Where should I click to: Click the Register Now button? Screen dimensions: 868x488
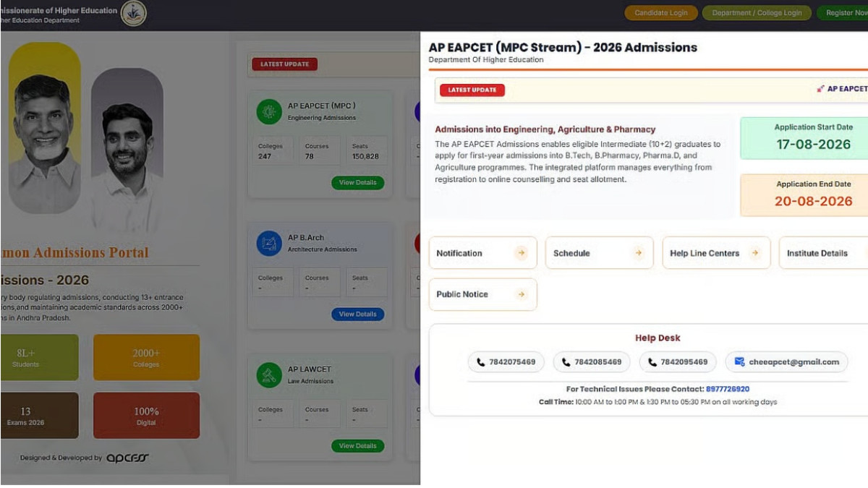pos(843,13)
